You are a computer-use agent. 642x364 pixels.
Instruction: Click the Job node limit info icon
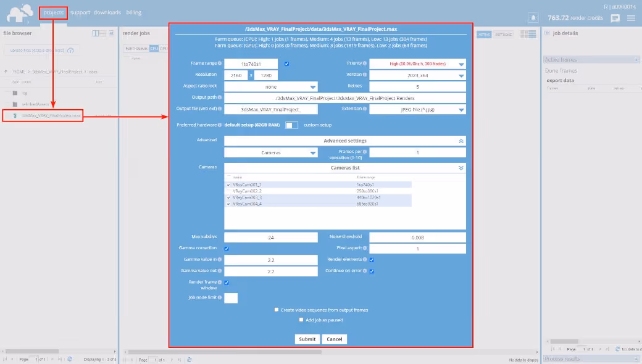(220, 297)
